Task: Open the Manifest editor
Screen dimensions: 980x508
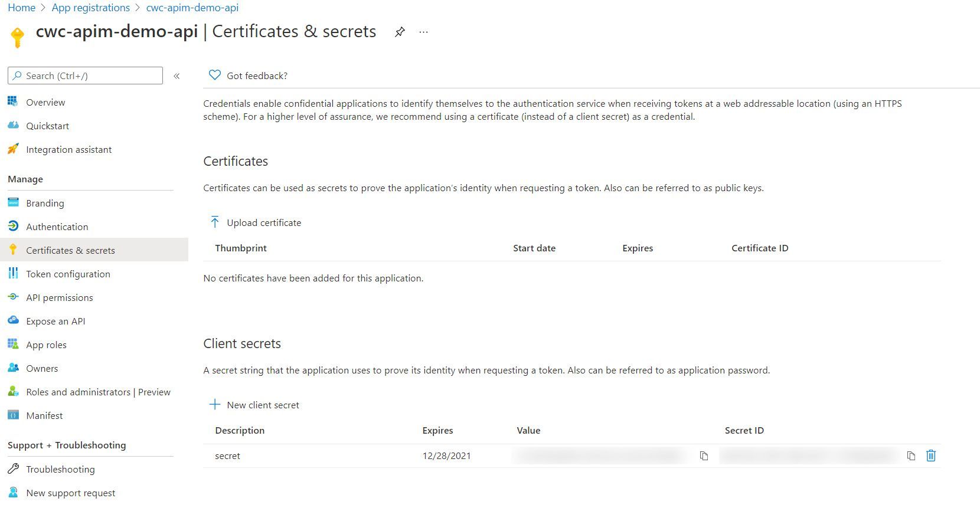Action: tap(44, 415)
